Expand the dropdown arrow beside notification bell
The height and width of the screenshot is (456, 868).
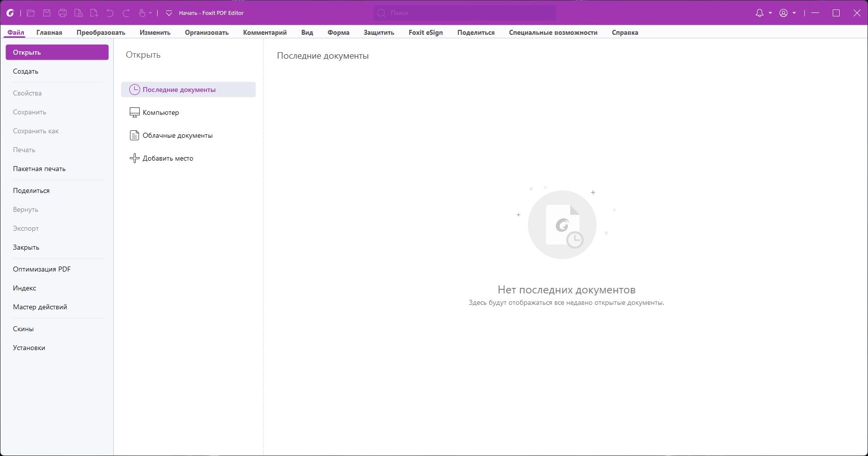point(770,13)
